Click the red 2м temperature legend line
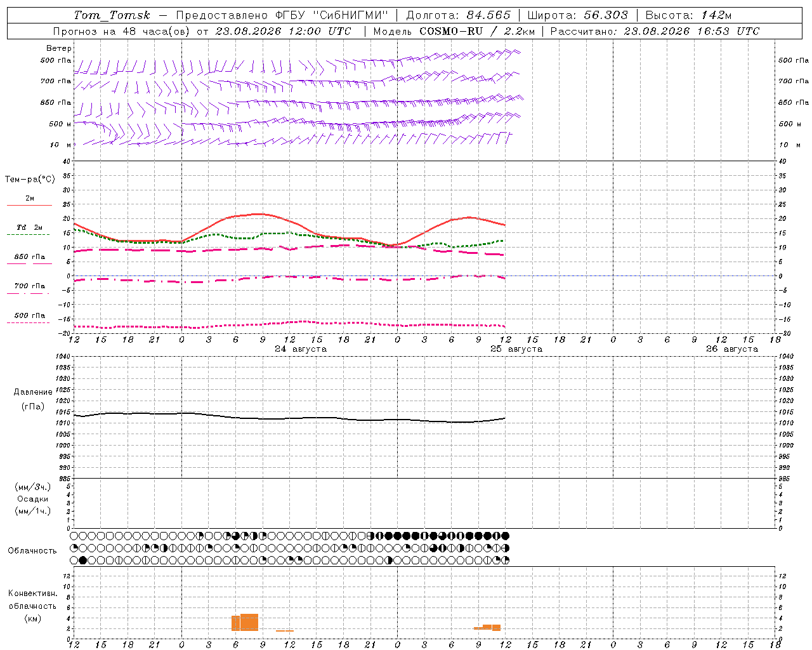 point(29,206)
